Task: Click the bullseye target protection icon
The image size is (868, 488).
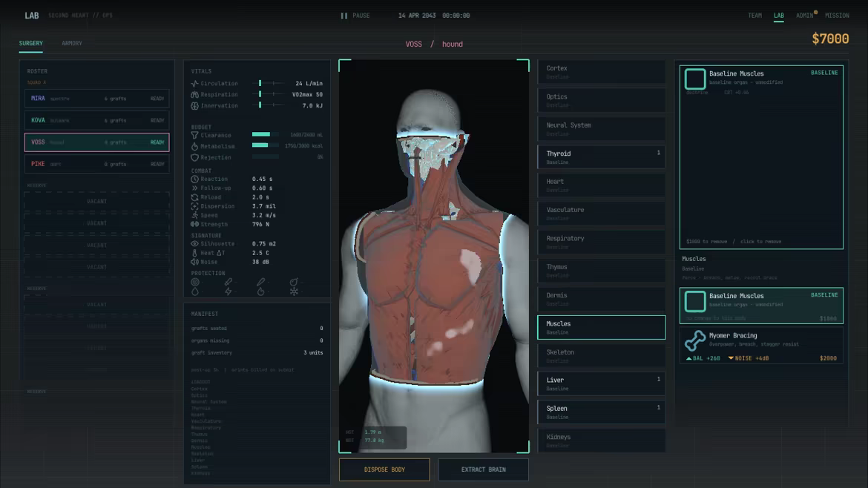Action: coord(195,282)
